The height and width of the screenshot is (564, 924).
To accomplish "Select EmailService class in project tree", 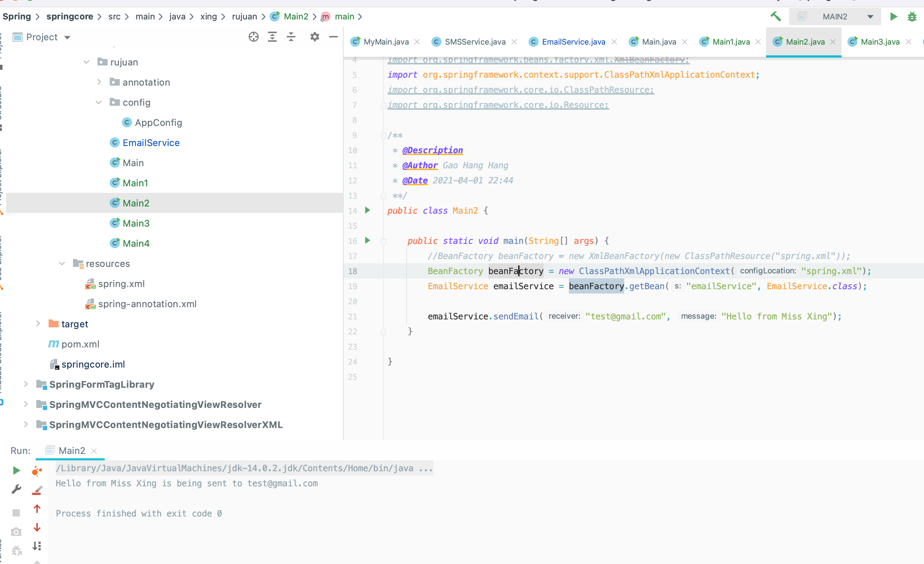I will (x=151, y=142).
